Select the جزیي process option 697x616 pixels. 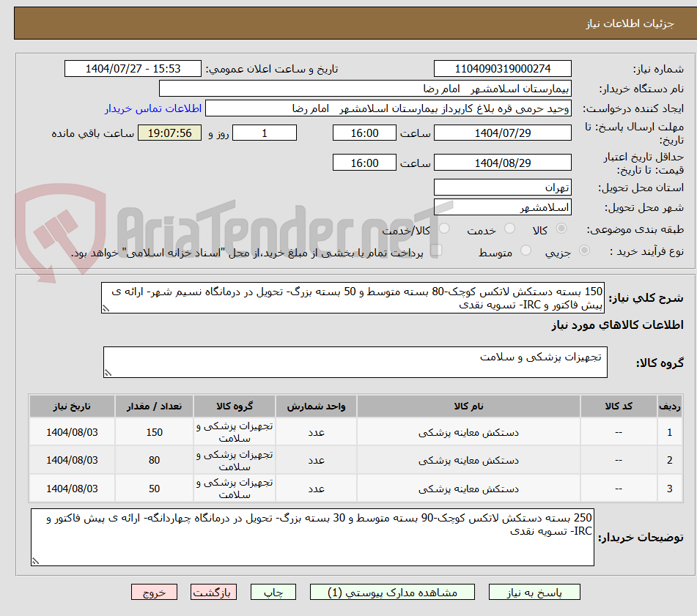pyautogui.click(x=583, y=251)
